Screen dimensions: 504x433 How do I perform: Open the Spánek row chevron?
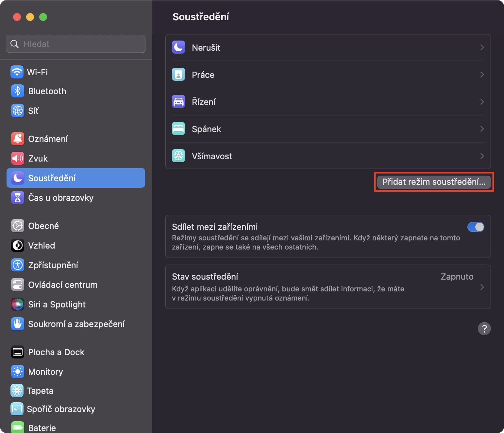(482, 129)
